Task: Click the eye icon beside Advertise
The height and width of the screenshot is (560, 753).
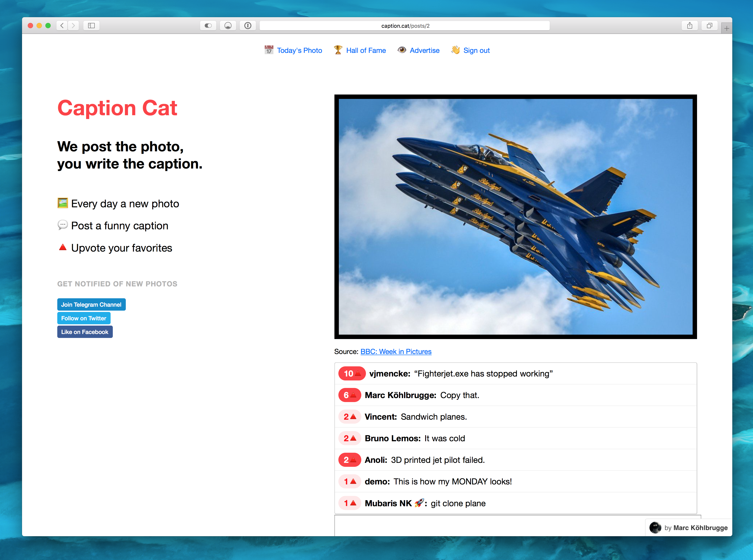Action: pos(402,50)
